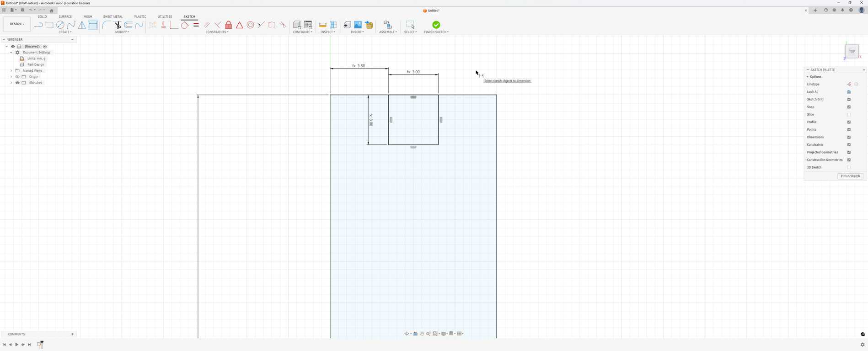Hide the Sketches folder using its eye icon
The width and height of the screenshot is (868, 351).
tap(17, 83)
